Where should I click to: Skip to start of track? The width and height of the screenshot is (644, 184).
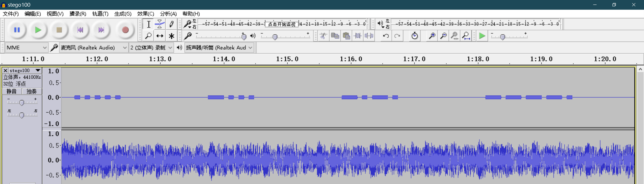pyautogui.click(x=80, y=30)
